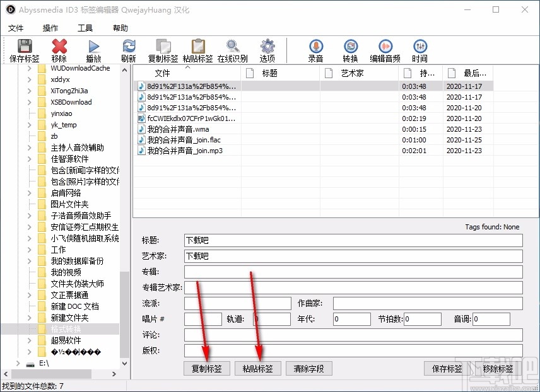This screenshot has width=540, height=392.
Task: Click the 转换 conversion icon
Action: [x=350, y=47]
